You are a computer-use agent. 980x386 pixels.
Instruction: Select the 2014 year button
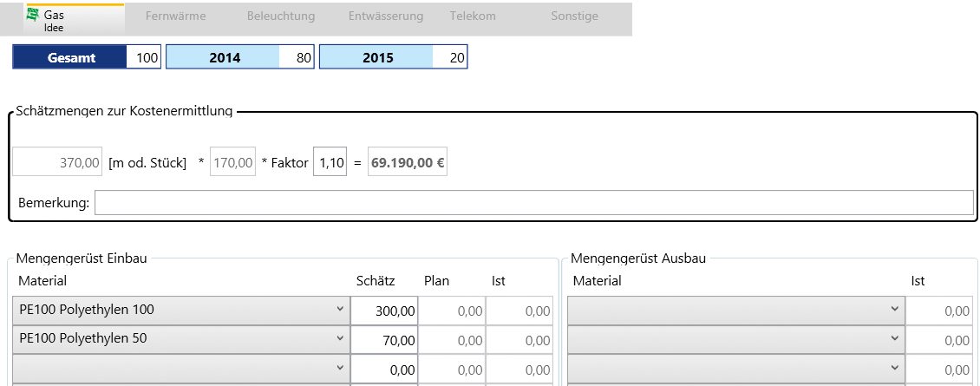[224, 58]
